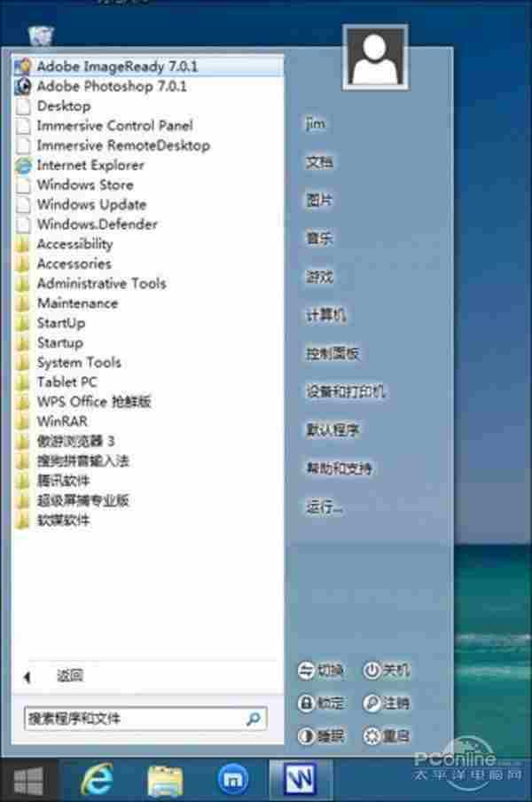Click 返回 to go back
The image size is (532, 802).
(69, 676)
